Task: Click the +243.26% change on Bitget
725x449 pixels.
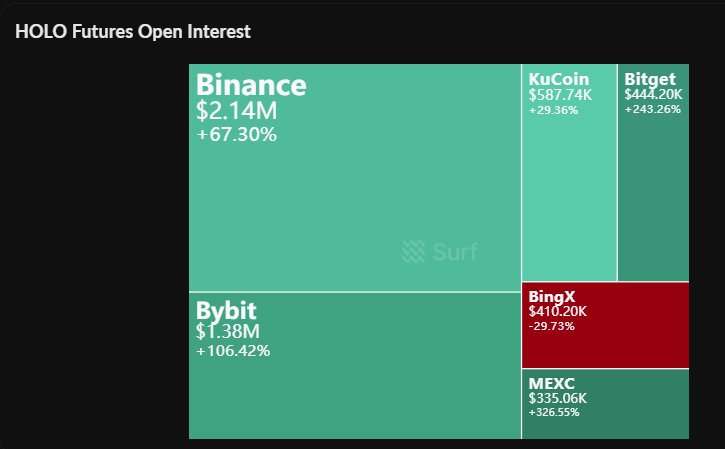Action: click(x=652, y=109)
